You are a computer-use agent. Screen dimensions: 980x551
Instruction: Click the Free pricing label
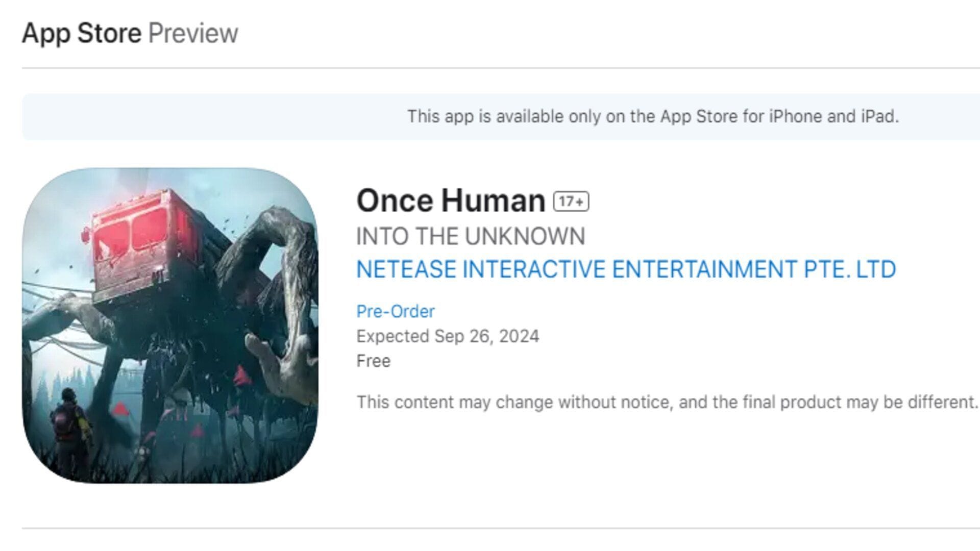click(x=374, y=360)
